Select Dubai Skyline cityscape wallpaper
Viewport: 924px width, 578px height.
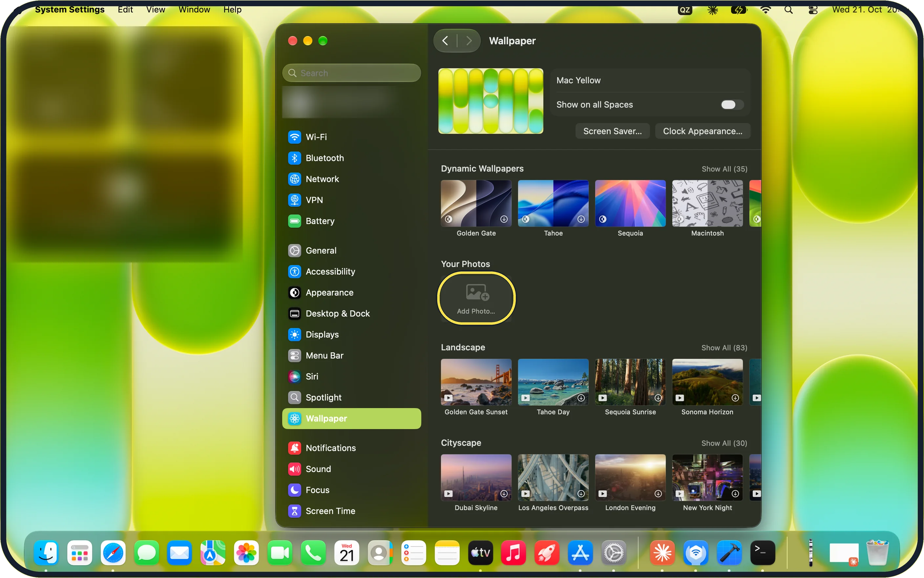pos(476,478)
